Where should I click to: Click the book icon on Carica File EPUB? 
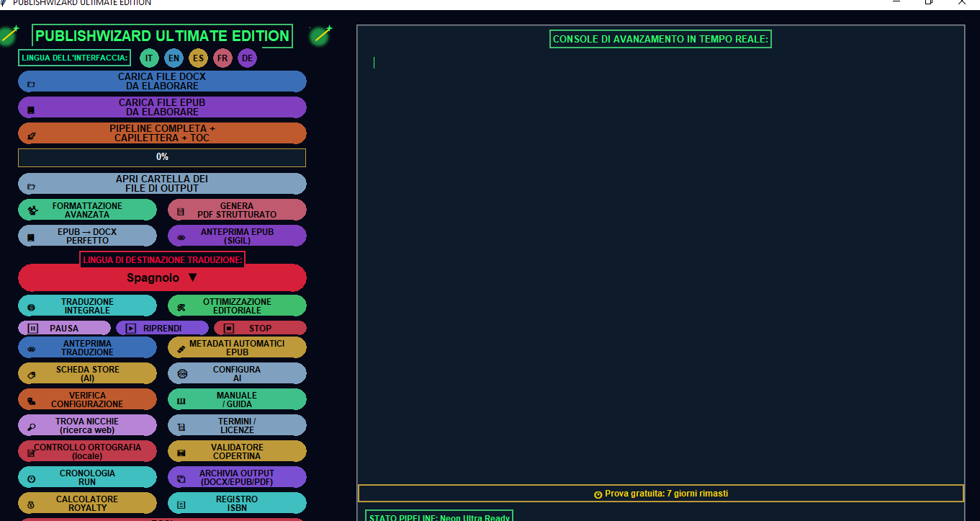point(31,110)
